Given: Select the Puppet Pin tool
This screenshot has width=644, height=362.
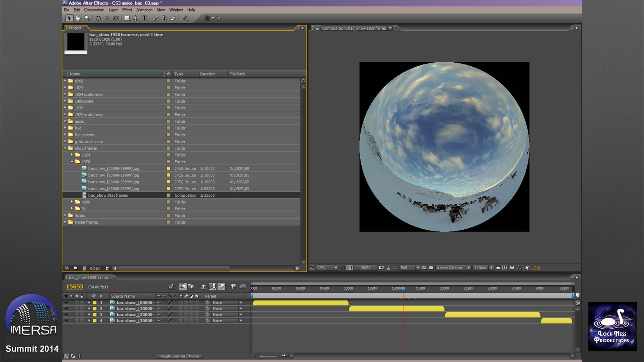Looking at the screenshot, I should (x=185, y=18).
